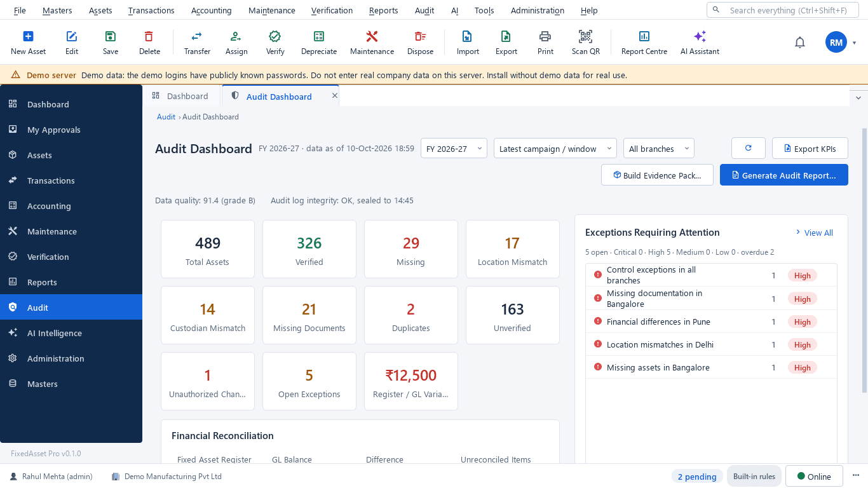Click the Search everything field
The image size is (868, 488).
pyautogui.click(x=783, y=10)
